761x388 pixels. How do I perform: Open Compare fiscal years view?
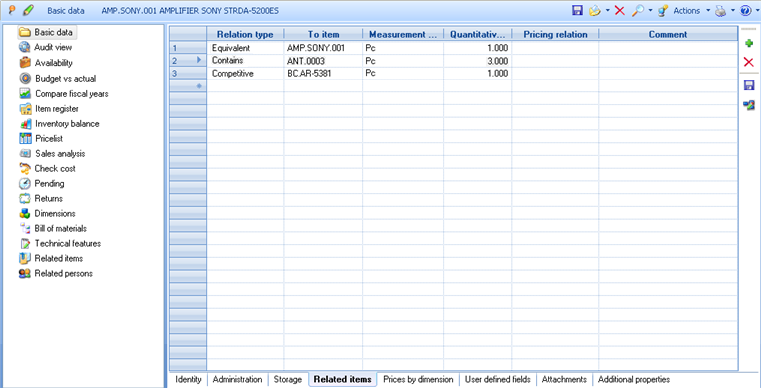pyautogui.click(x=72, y=94)
